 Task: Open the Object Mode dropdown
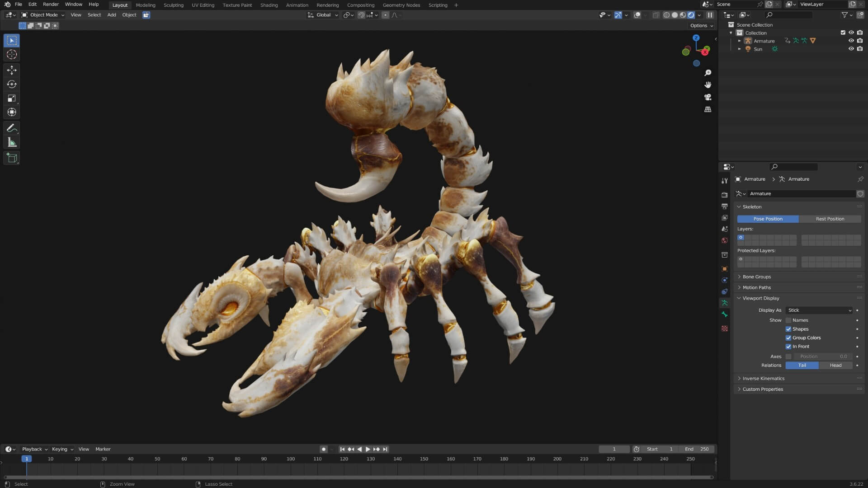tap(43, 15)
